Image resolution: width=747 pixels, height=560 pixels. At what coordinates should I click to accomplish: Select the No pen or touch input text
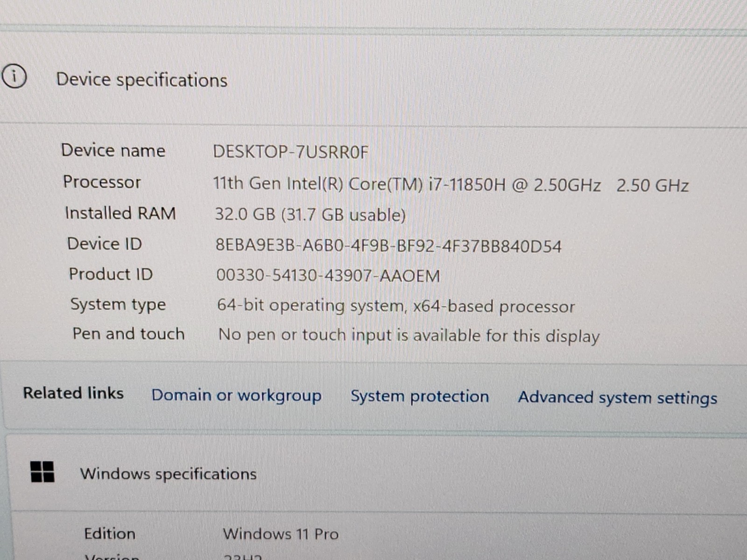click(x=409, y=336)
